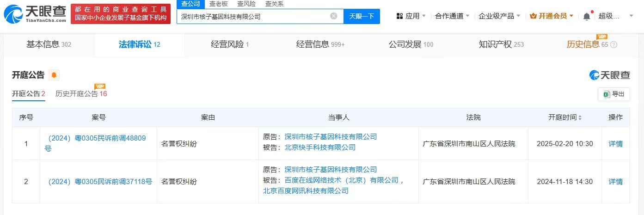The width and height of the screenshot is (644, 215).
Task: Expand the 企业级产品 dropdown
Action: pos(499,16)
